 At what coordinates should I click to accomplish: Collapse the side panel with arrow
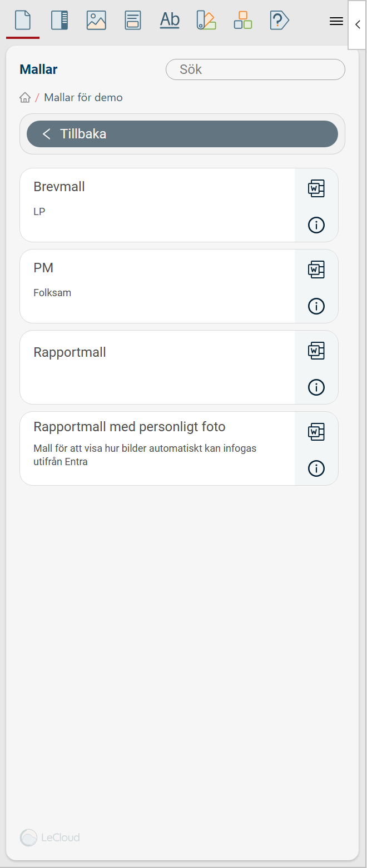pyautogui.click(x=358, y=25)
